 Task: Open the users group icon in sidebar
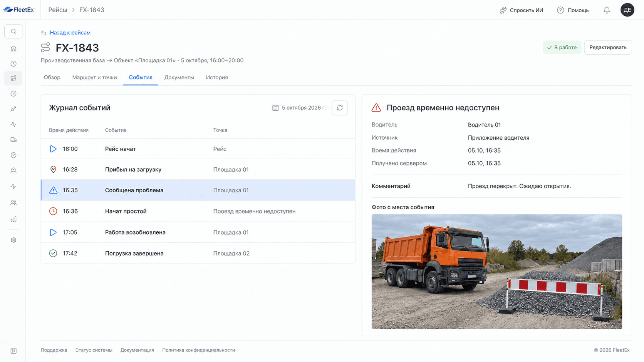(x=13, y=203)
